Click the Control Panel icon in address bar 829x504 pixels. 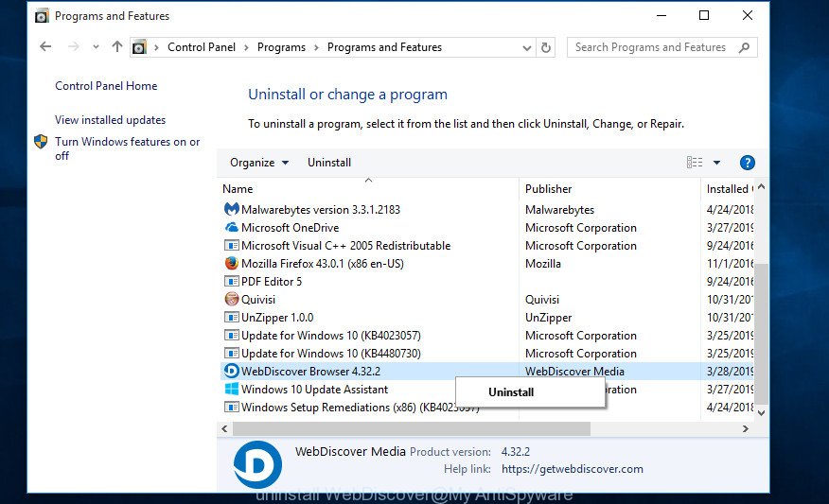point(139,47)
